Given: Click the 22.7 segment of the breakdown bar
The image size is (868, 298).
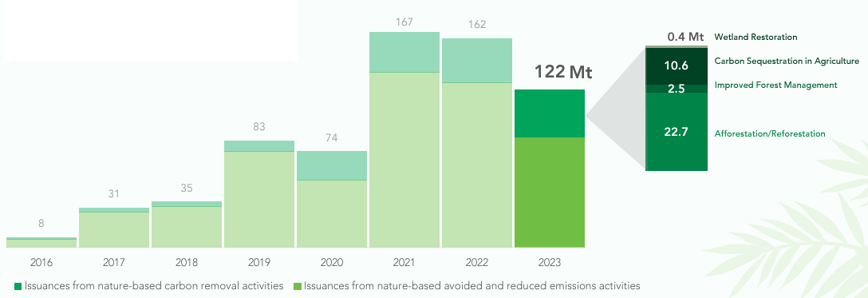Looking at the screenshot, I should 677,132.
